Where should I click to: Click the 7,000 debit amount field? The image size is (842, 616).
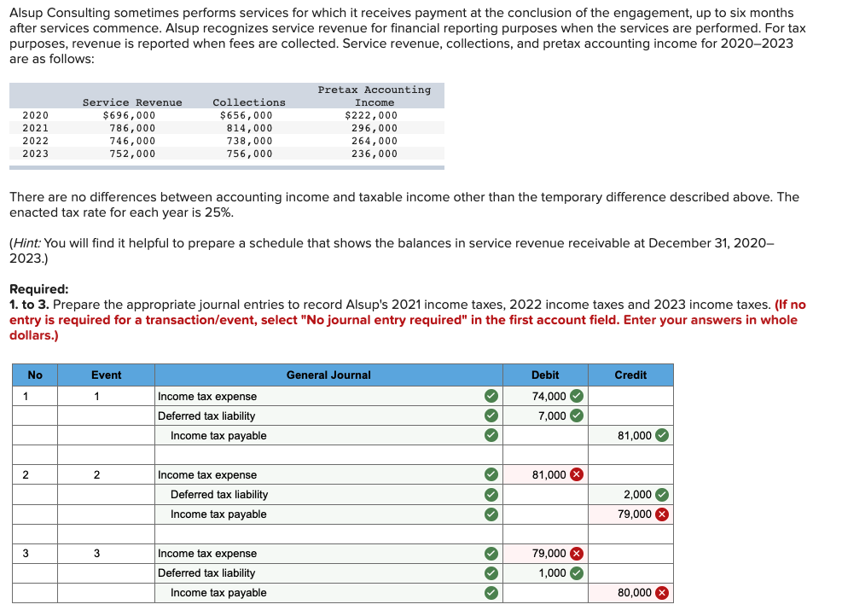pos(546,416)
